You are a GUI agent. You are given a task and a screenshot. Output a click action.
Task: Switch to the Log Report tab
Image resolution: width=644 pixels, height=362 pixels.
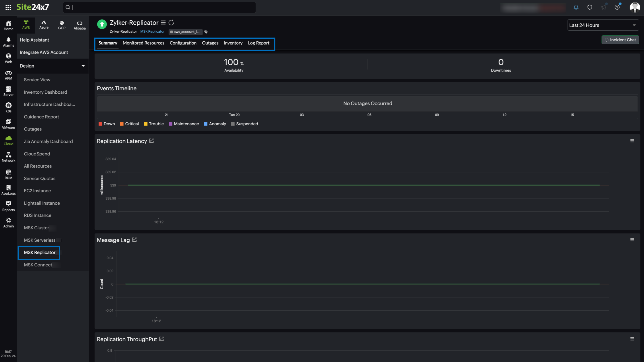[x=259, y=43]
